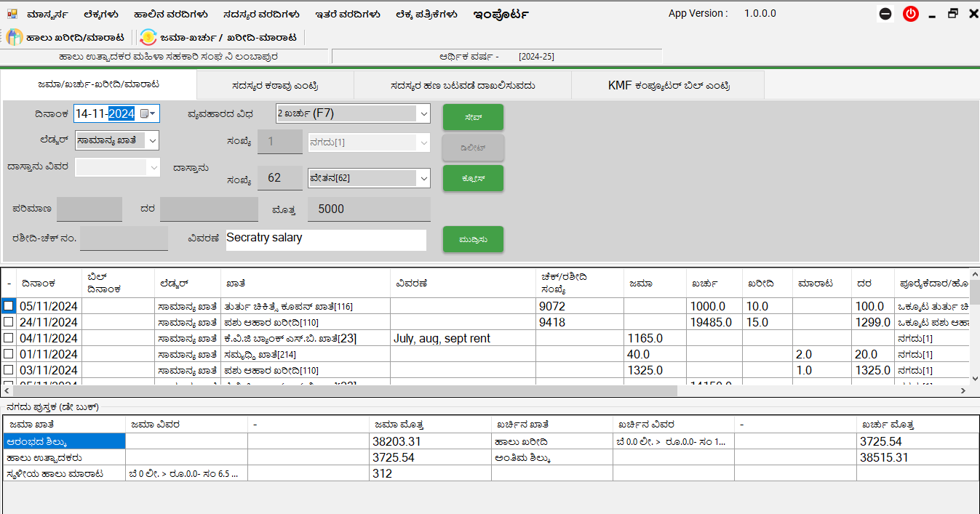Click the red power icon at top right
This screenshot has width=980, height=514.
coord(910,13)
